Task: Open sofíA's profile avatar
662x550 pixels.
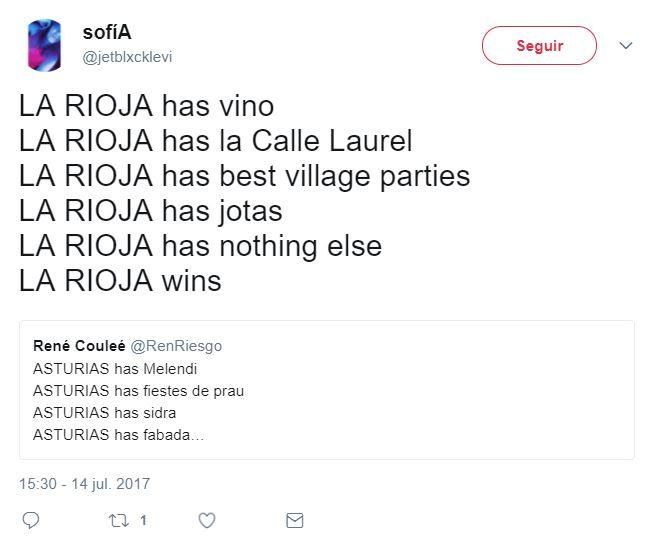Action: click(44, 45)
